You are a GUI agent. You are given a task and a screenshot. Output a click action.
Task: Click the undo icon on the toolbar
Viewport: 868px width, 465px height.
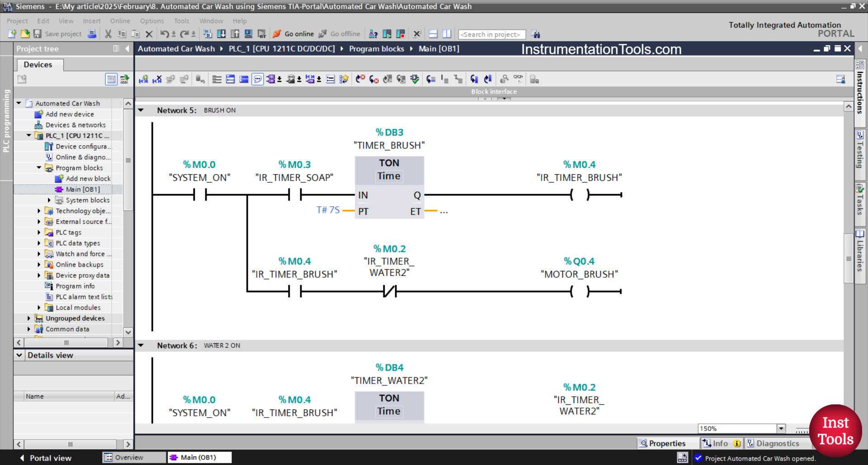(164, 34)
